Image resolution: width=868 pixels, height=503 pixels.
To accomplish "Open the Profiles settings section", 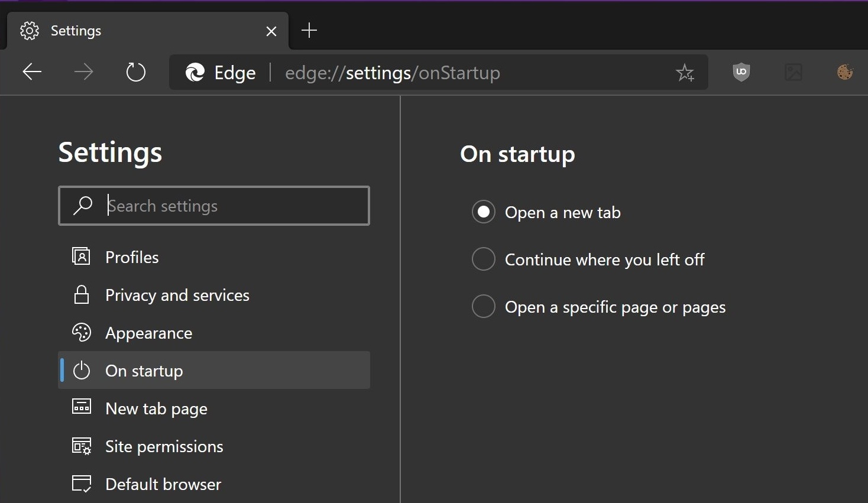I will pyautogui.click(x=132, y=257).
